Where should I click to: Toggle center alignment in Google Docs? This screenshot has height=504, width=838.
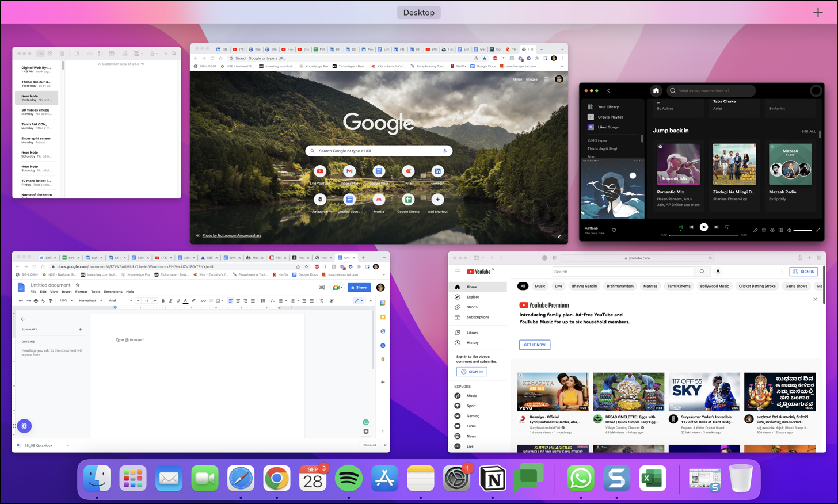[238, 301]
